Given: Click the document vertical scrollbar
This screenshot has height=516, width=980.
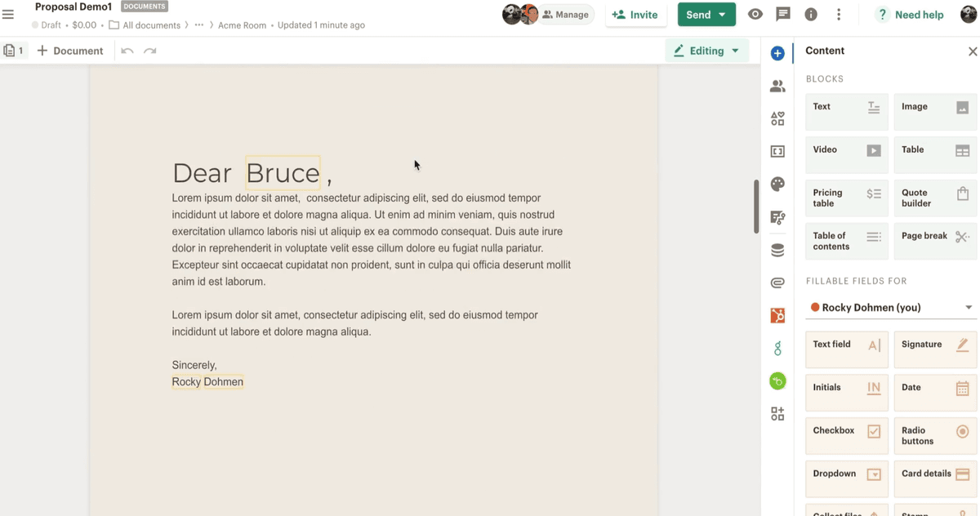Looking at the screenshot, I should [x=756, y=206].
